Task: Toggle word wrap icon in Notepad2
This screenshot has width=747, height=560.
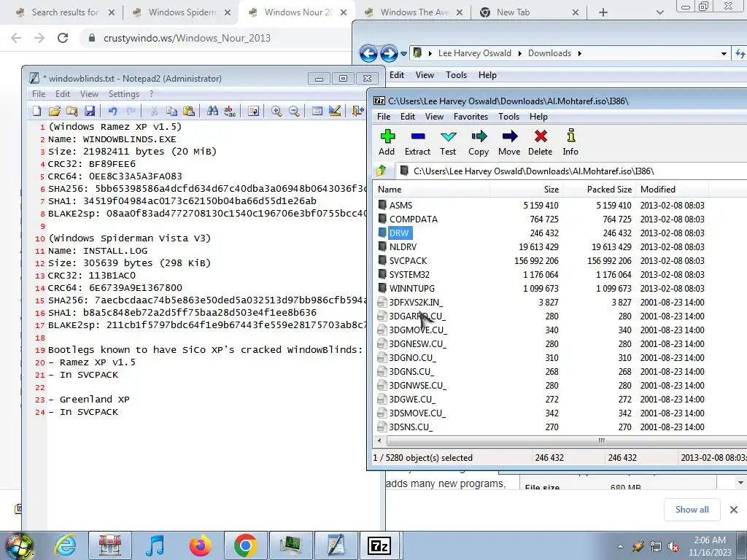Action: [x=253, y=111]
